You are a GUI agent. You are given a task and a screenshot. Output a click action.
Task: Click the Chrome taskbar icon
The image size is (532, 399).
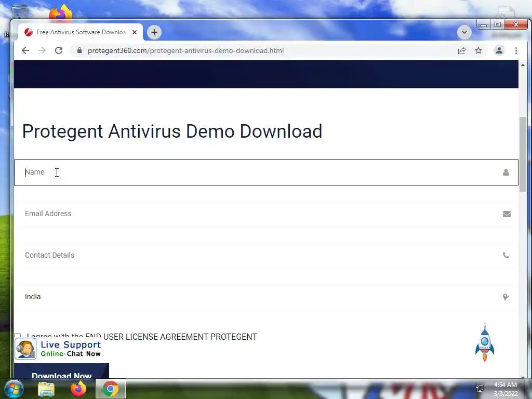point(111,389)
